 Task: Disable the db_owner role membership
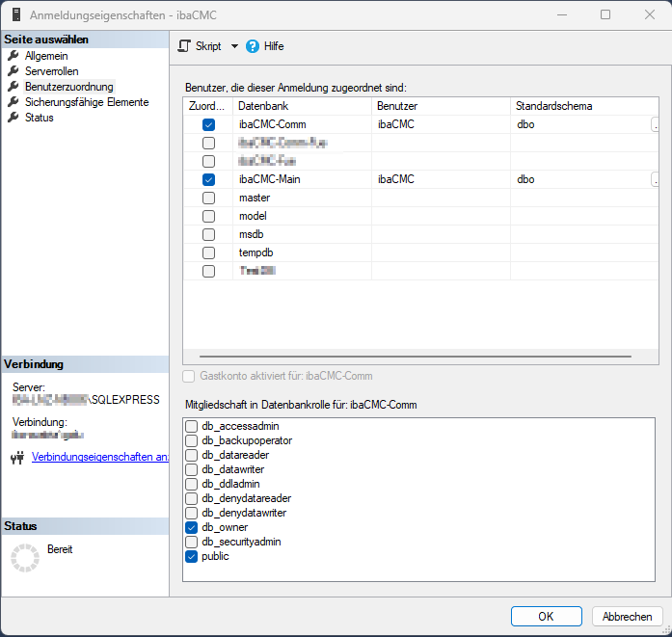pyautogui.click(x=192, y=527)
